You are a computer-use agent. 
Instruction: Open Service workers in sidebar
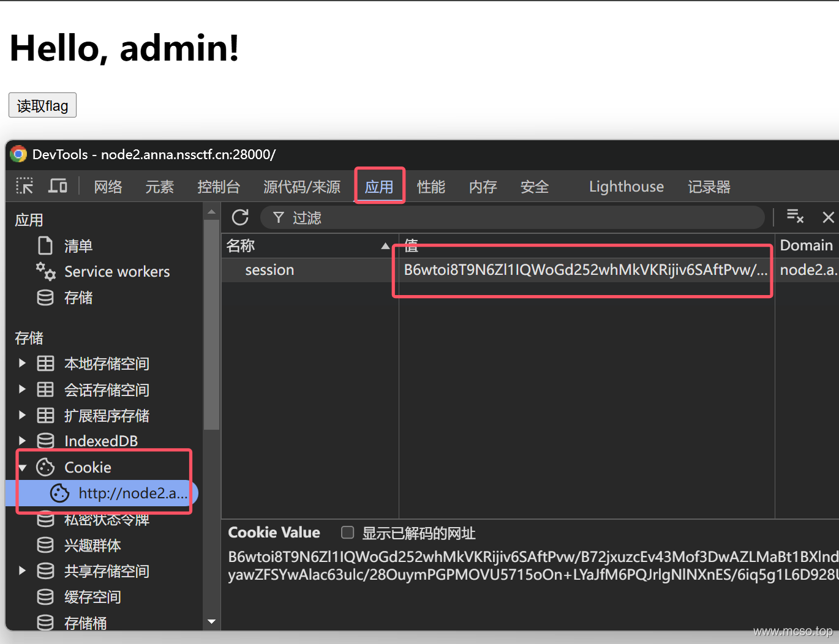116,272
